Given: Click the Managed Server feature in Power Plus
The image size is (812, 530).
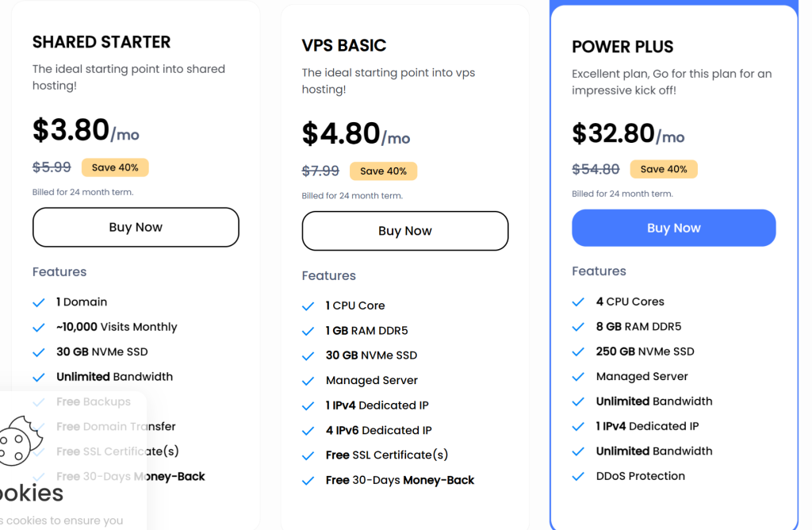Looking at the screenshot, I should [x=642, y=377].
